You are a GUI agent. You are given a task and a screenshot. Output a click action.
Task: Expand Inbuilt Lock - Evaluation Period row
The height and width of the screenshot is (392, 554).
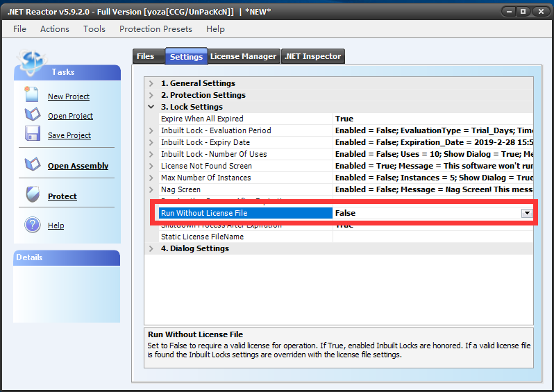click(x=151, y=130)
